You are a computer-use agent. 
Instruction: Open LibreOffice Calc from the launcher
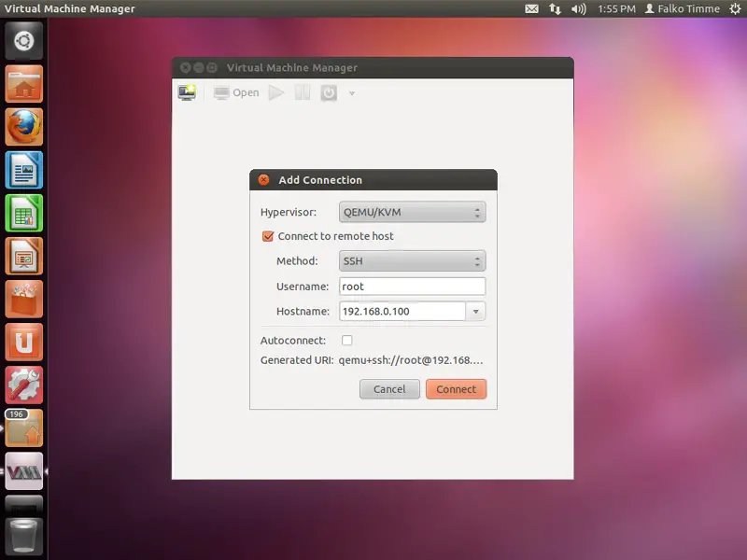click(24, 213)
